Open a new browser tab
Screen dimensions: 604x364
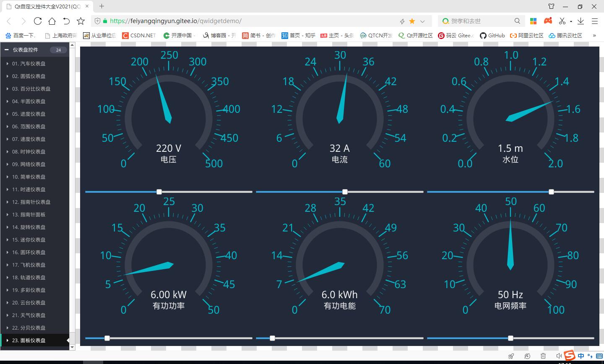[x=102, y=6]
